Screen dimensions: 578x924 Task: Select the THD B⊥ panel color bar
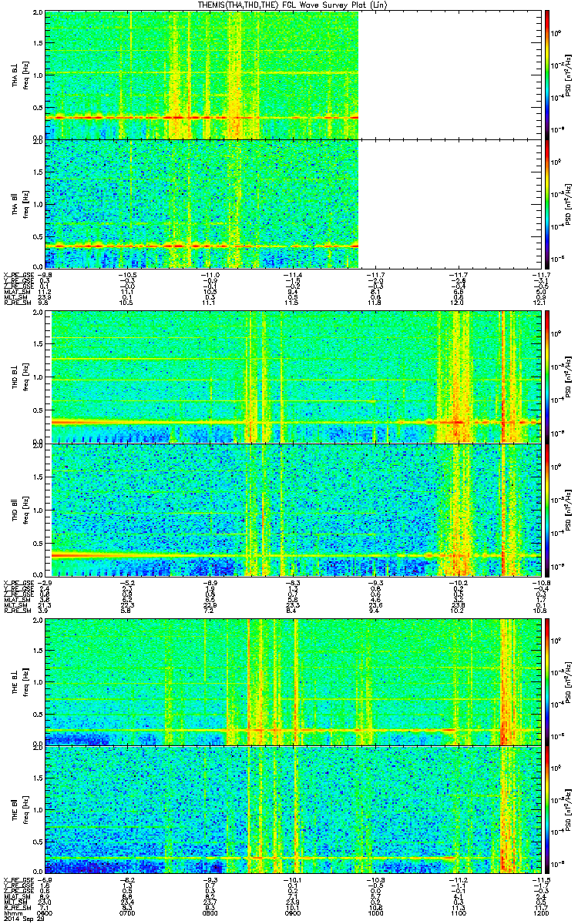pyautogui.click(x=546, y=377)
